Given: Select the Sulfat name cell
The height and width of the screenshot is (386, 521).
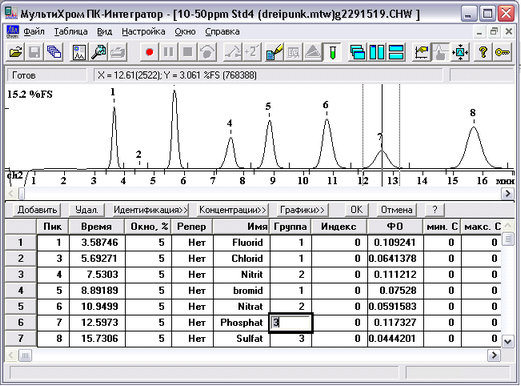Looking at the screenshot, I should tap(242, 338).
